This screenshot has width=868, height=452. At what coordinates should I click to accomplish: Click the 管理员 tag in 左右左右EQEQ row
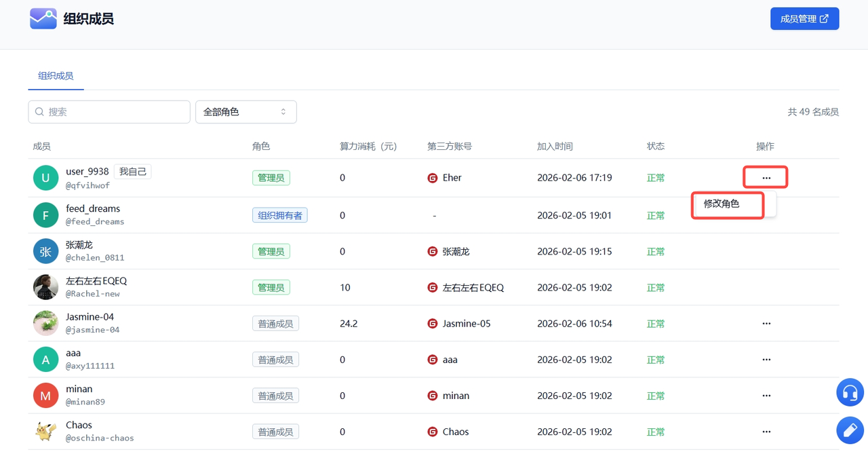(271, 288)
